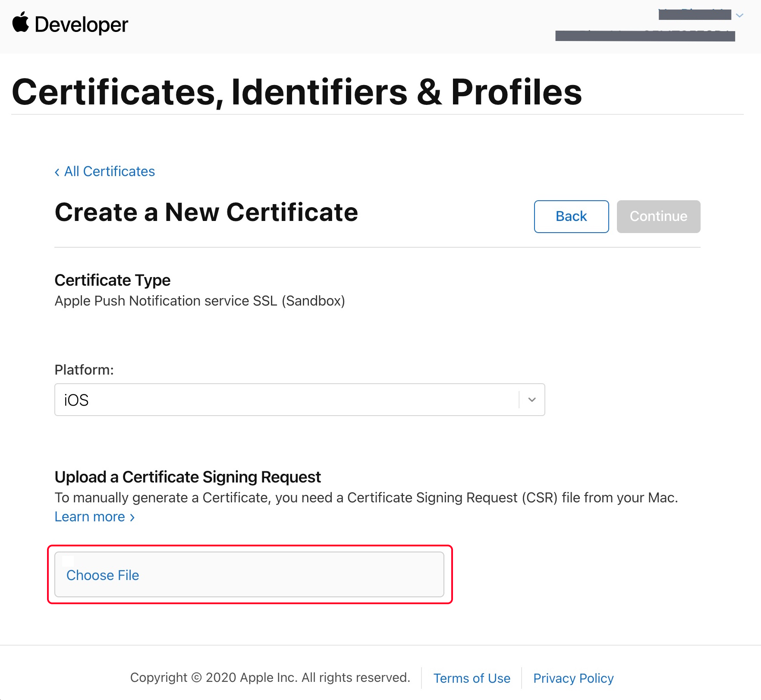Click the Developer wordmark in the header
This screenshot has width=761, height=700.
[x=81, y=25]
